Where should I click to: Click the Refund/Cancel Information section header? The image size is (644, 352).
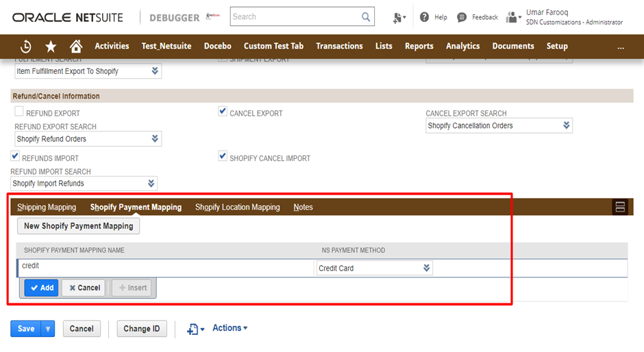pos(322,96)
